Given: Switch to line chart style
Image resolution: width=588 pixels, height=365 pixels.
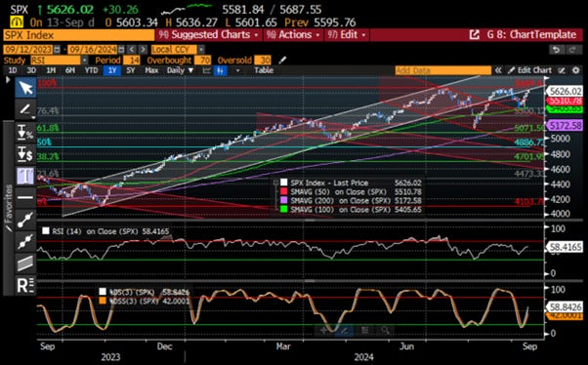Looking at the screenshot, I should click(207, 70).
